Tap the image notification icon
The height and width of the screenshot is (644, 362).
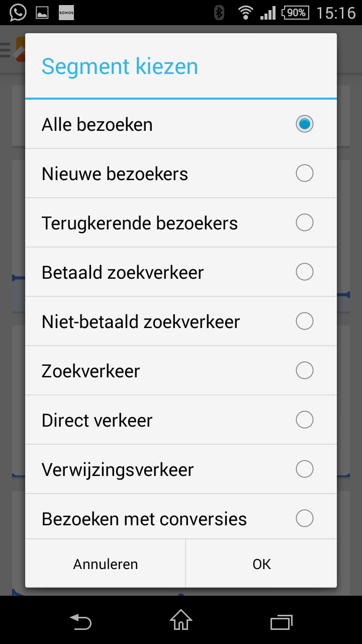point(42,13)
